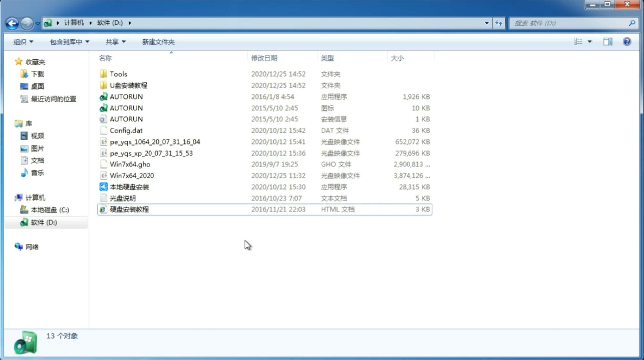Open 软件 D drive in sidebar
Viewport: 644px width, 360px height.
[x=43, y=222]
